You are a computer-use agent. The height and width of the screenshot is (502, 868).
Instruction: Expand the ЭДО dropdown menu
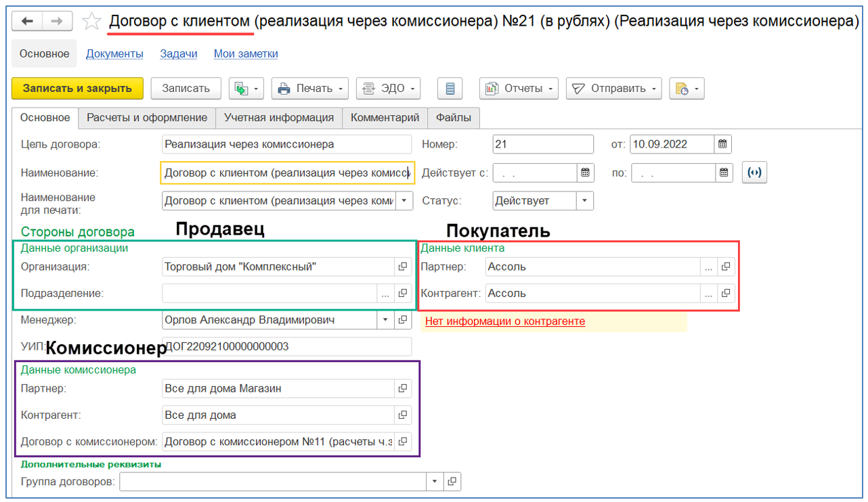[x=389, y=89]
